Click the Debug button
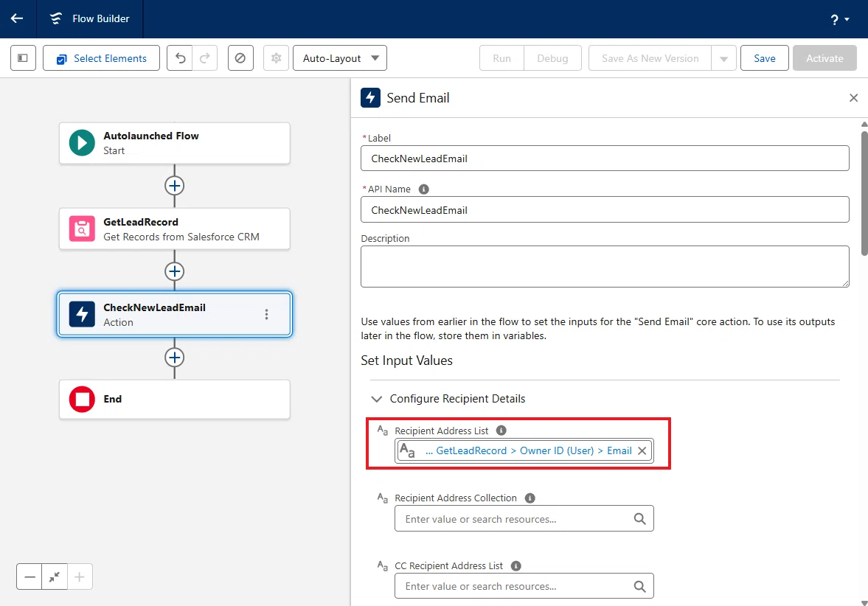868x606 pixels. click(x=552, y=58)
